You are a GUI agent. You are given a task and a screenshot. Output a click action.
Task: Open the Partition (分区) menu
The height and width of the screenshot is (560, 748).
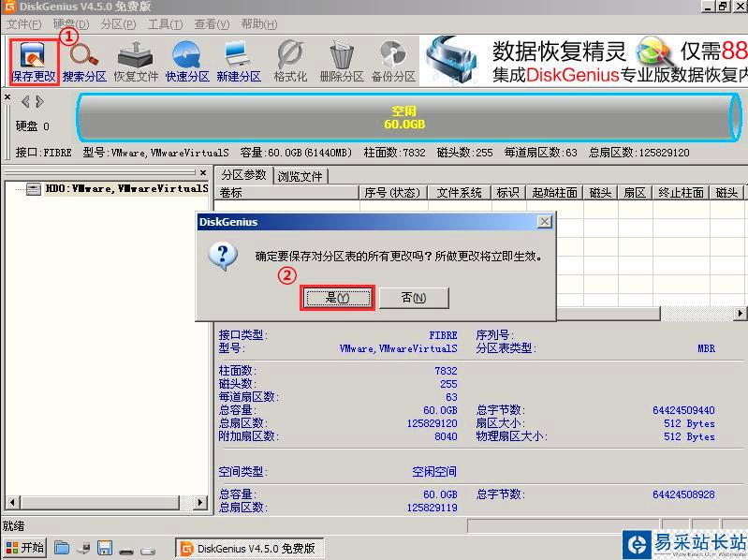pos(118,24)
